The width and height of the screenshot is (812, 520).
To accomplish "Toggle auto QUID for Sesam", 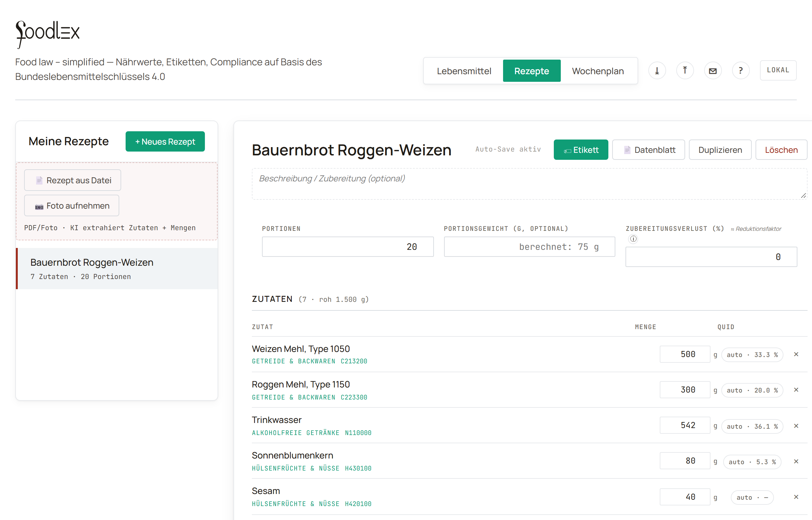I will (752, 497).
